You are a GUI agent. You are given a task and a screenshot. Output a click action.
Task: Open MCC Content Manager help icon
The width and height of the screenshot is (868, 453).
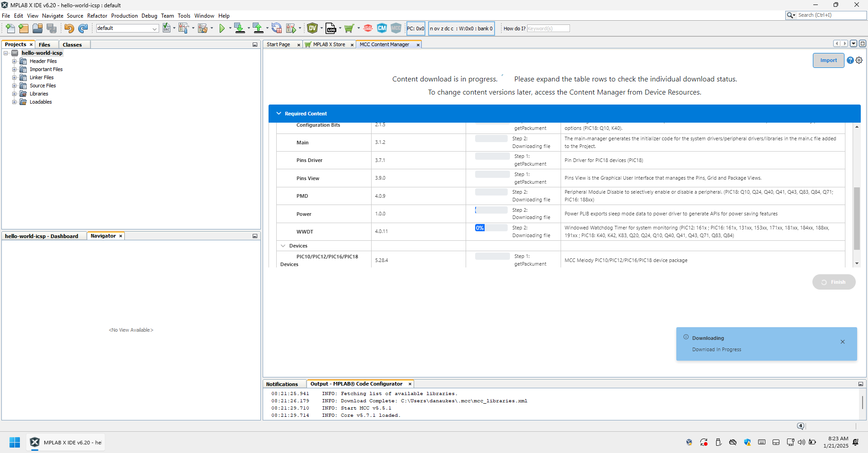[850, 60]
